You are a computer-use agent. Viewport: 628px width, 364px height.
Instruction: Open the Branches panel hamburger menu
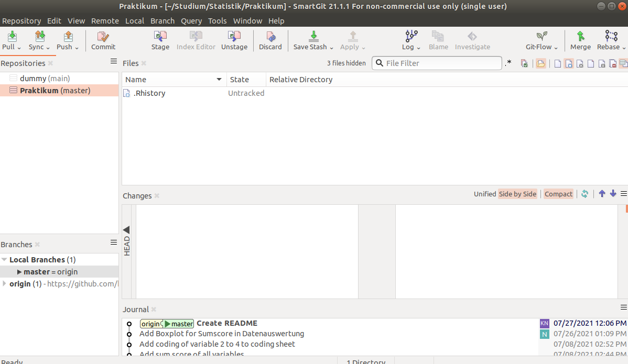point(114,242)
